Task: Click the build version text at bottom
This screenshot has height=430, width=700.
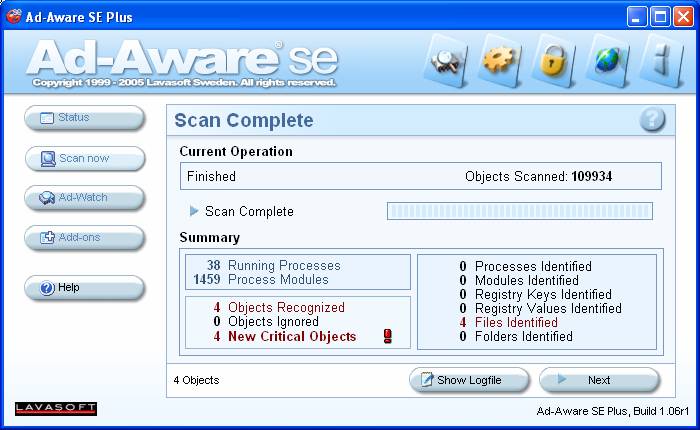Action: pyautogui.click(x=612, y=411)
